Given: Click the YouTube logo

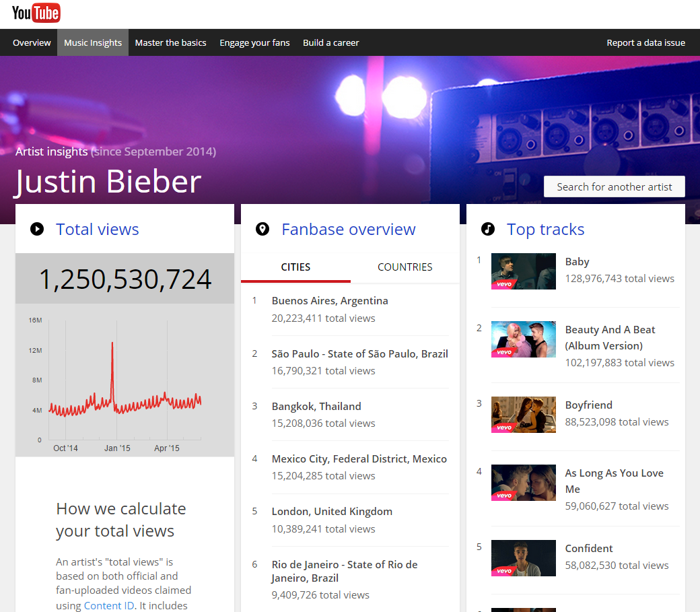Looking at the screenshot, I should pyautogui.click(x=36, y=13).
